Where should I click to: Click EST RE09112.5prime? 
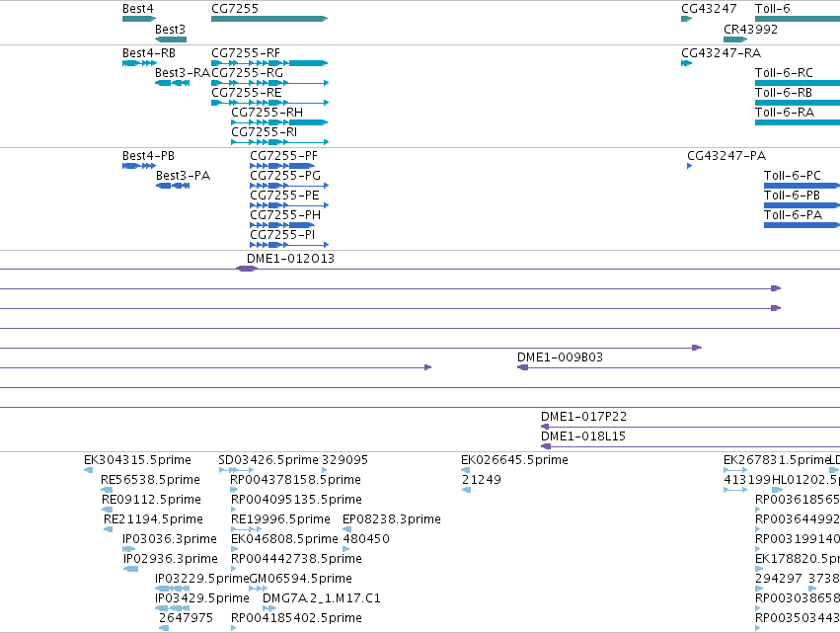(108, 510)
